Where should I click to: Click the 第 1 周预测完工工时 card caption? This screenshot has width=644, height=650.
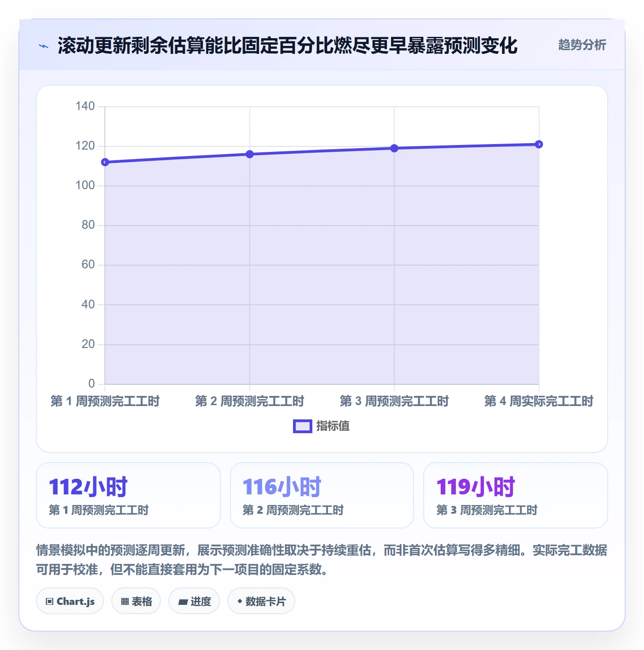99,510
